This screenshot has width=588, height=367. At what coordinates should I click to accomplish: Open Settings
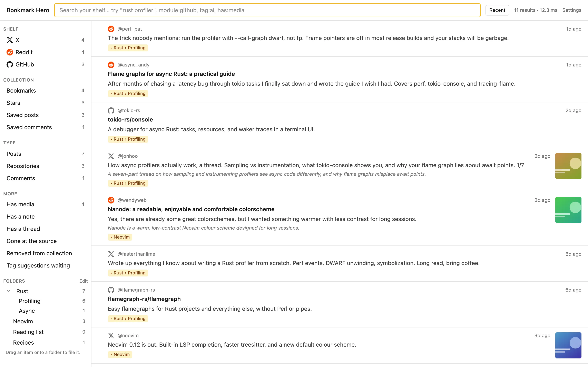[x=572, y=10]
